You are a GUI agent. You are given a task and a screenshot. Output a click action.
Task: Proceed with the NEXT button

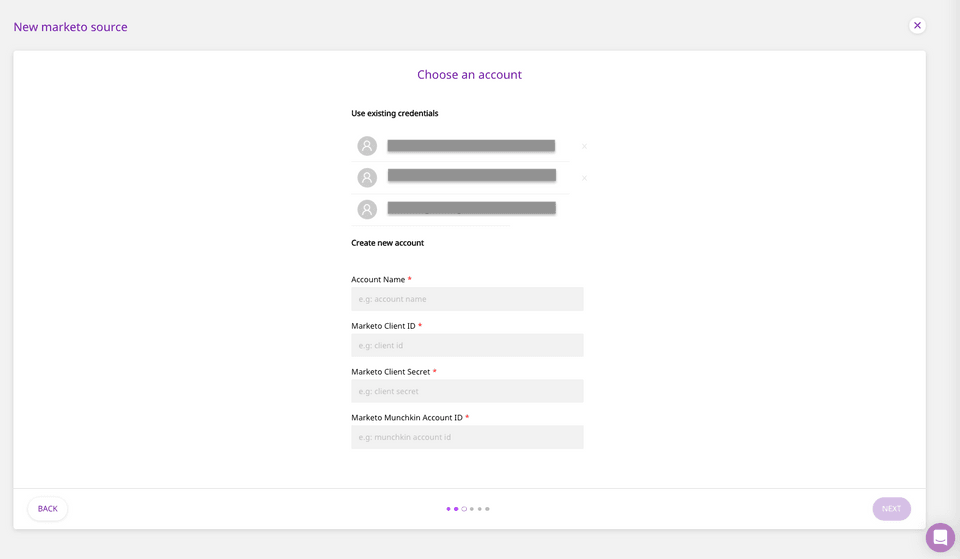click(891, 509)
